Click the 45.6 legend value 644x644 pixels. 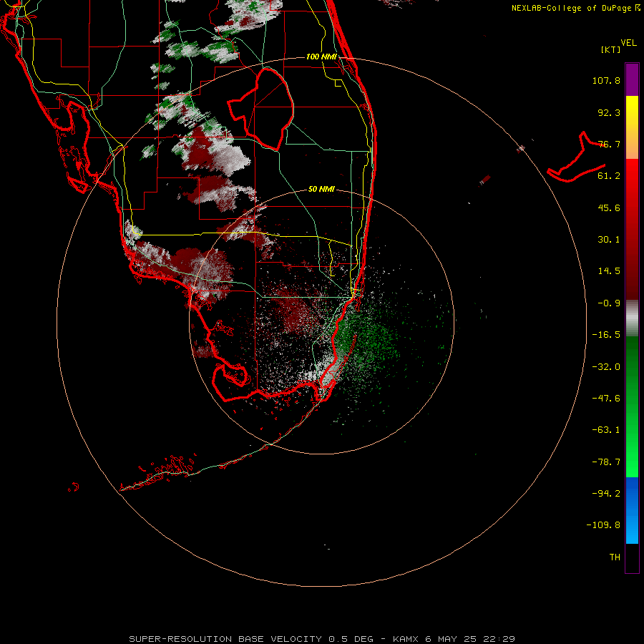tap(609, 208)
